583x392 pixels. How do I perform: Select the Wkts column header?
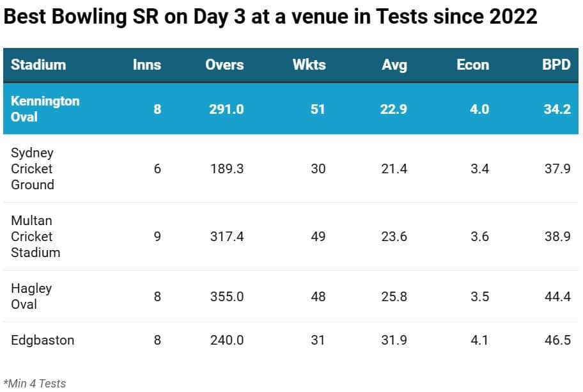[309, 65]
